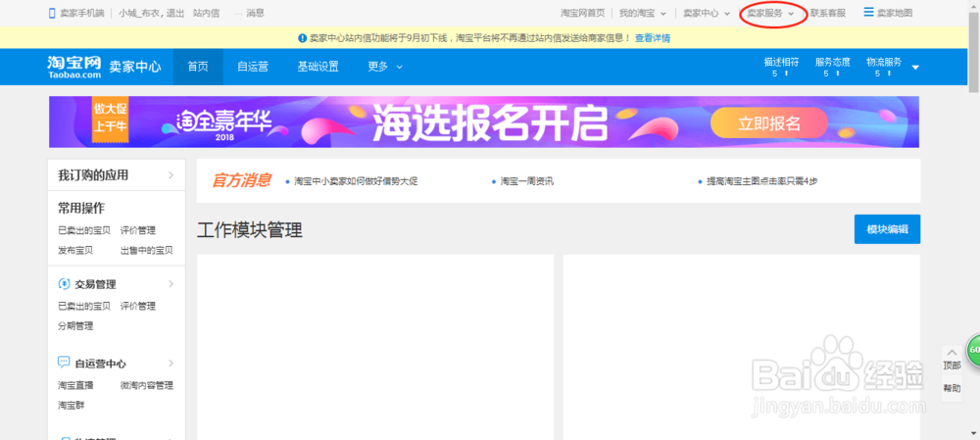Viewport: 980px width, 440px height.
Task: Click the 退出 logout link
Action: coord(175,13)
